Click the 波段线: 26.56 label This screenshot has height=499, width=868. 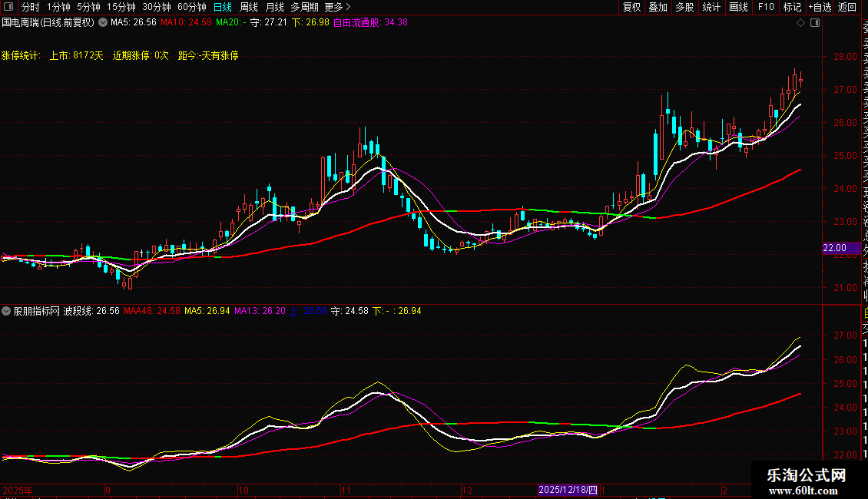pyautogui.click(x=91, y=311)
